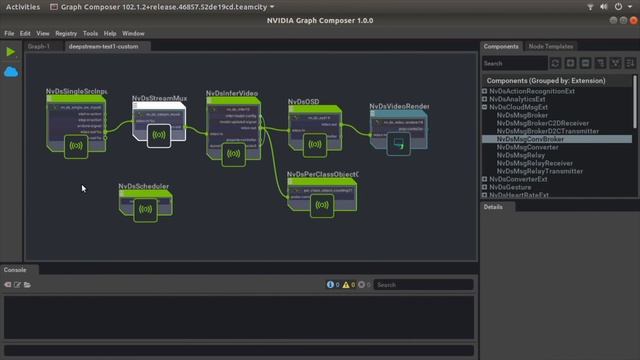The height and width of the screenshot is (360, 640).
Task: Select NvDsMsgConverter in the component list
Action: pos(527,147)
